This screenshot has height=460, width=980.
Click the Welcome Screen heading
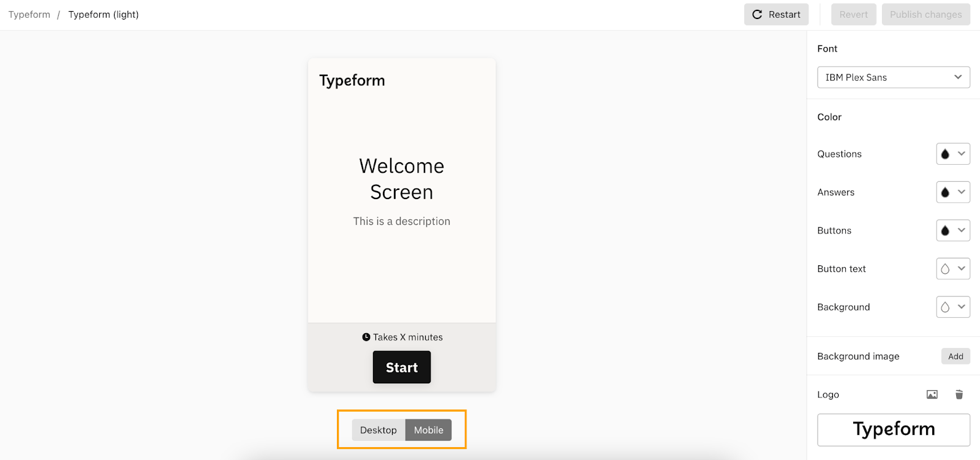pos(402,179)
